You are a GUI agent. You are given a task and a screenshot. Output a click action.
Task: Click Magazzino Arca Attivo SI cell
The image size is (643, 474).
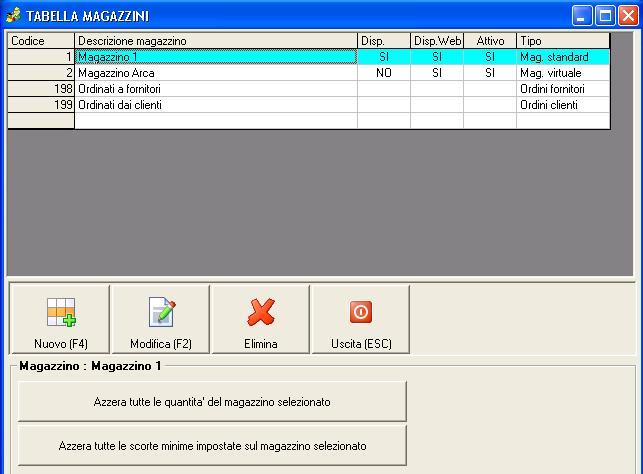pos(490,73)
